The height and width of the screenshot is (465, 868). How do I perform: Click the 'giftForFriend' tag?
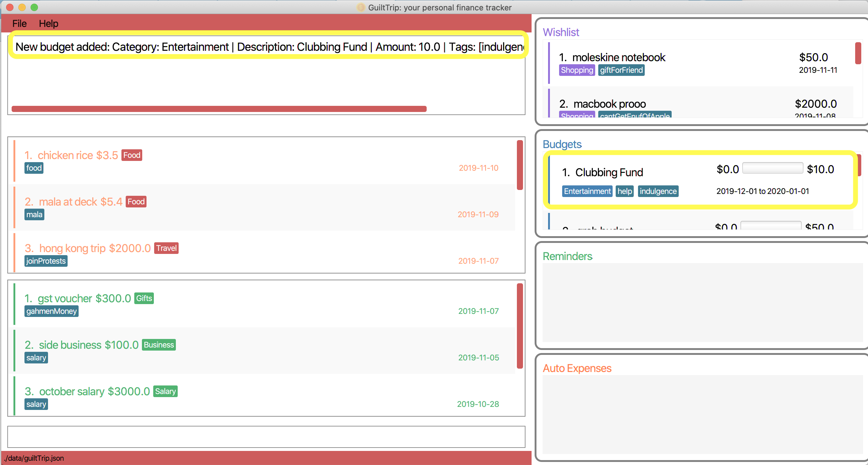[x=621, y=70]
